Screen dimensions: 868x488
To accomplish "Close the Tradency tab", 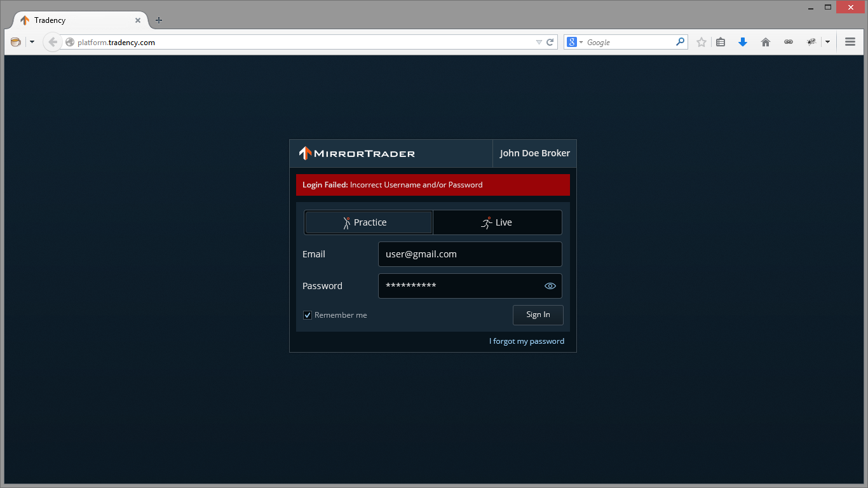I will click(138, 20).
